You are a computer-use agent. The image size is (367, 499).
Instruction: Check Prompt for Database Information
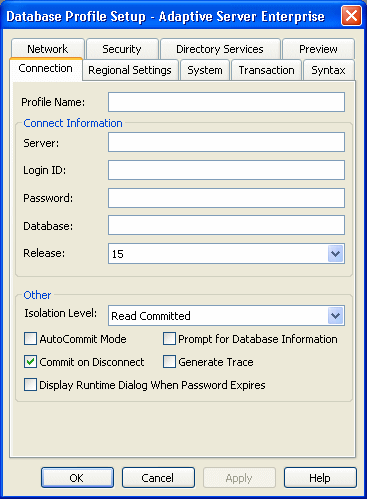169,339
